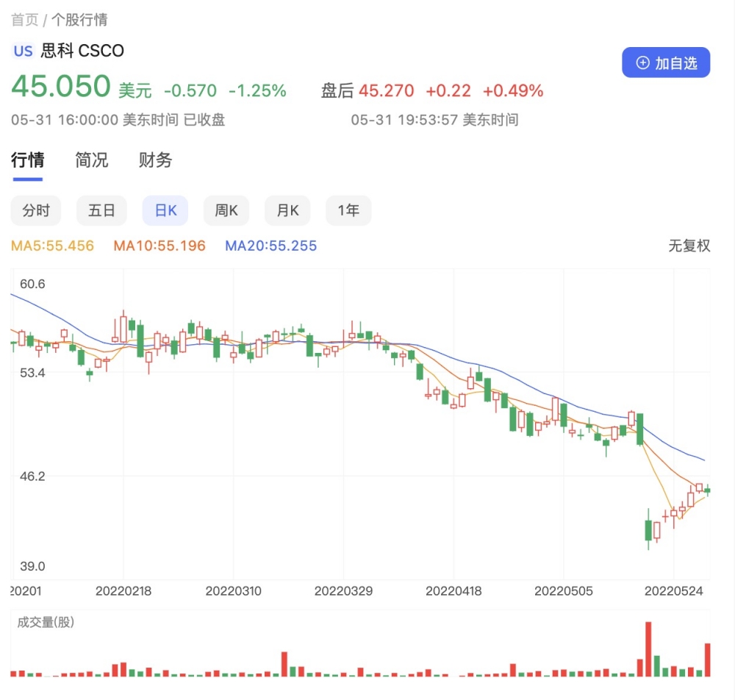Click the 20220329 date axis label
This screenshot has height=700, width=735.
click(x=343, y=590)
